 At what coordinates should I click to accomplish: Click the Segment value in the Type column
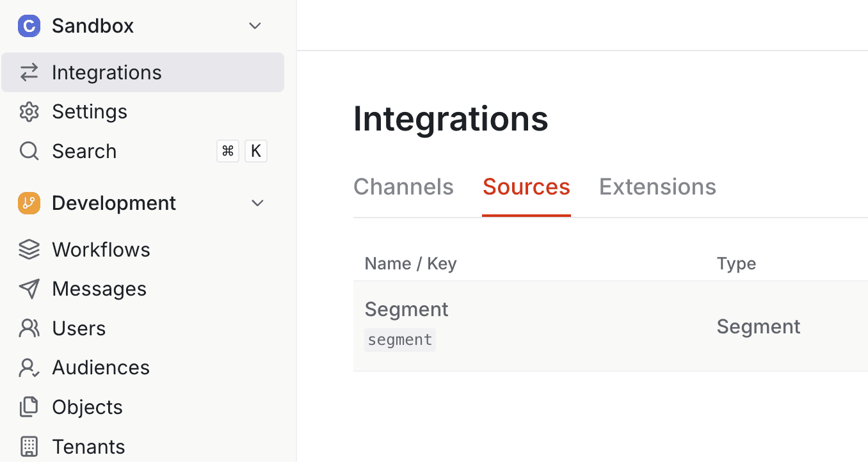[x=759, y=327]
